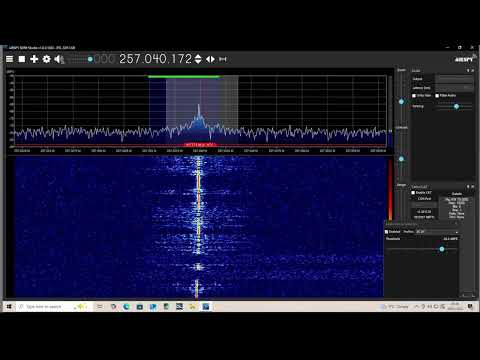This screenshot has width=480, height=360.
Task: Move the audio panel horizontal slider
Action: [456, 106]
